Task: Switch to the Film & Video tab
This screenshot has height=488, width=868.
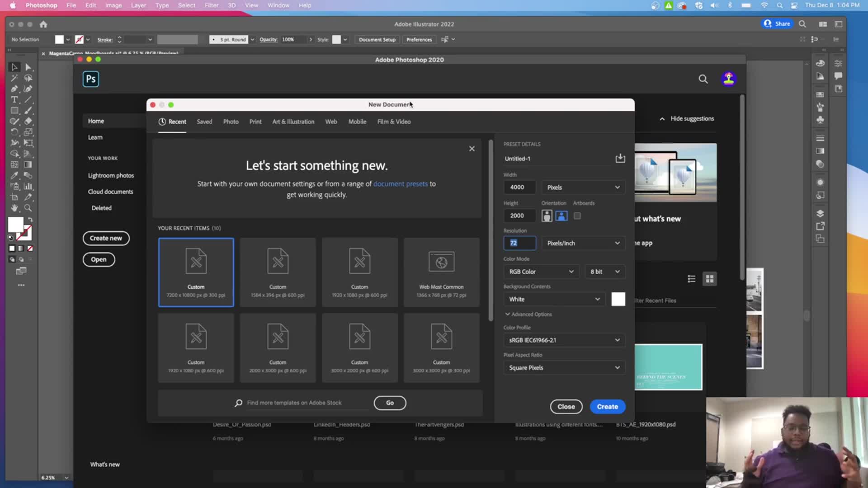Action: click(394, 122)
